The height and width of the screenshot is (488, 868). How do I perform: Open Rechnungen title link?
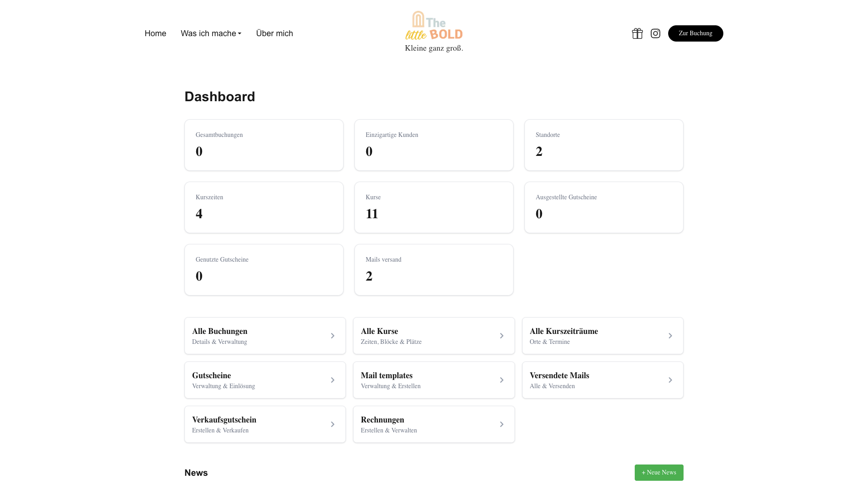382,420
